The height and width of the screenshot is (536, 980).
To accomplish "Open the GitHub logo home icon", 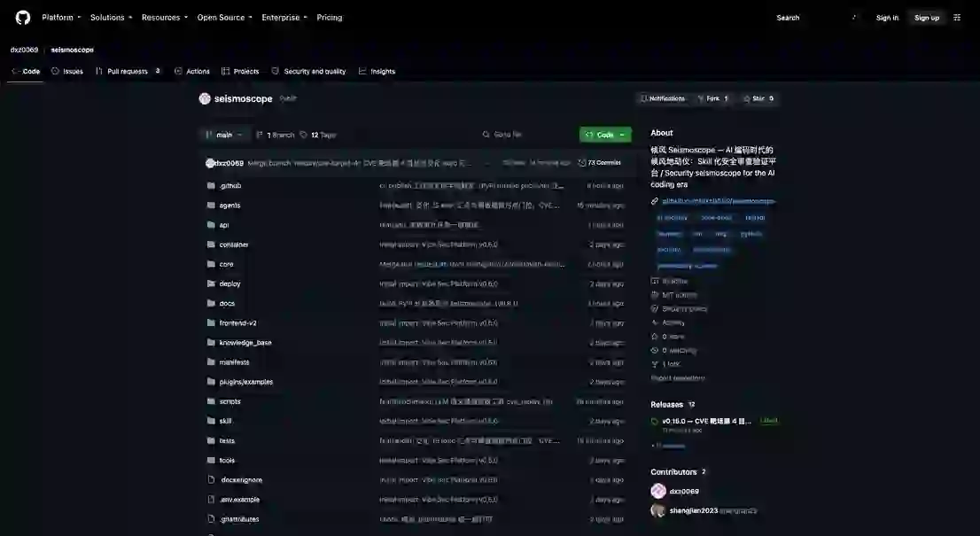I will pos(23,18).
